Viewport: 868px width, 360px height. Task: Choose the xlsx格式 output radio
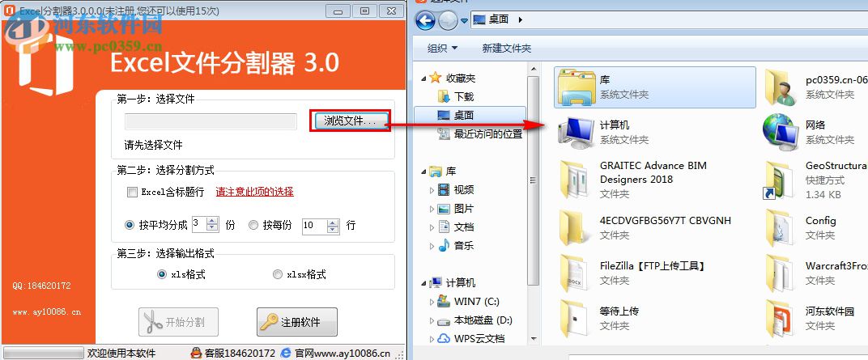pos(278,274)
